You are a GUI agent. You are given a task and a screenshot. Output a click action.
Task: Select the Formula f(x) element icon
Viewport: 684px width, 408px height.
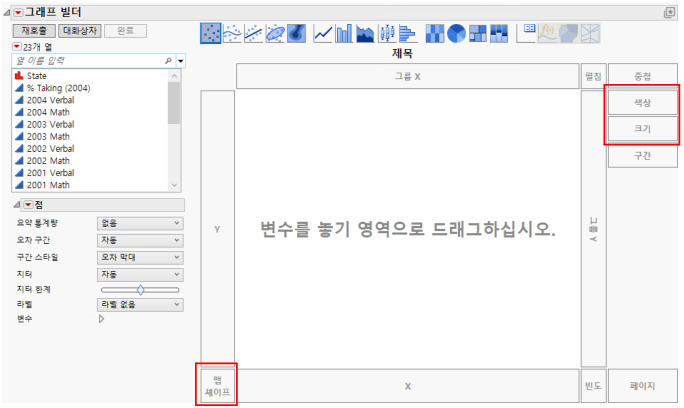pyautogui.click(x=547, y=34)
